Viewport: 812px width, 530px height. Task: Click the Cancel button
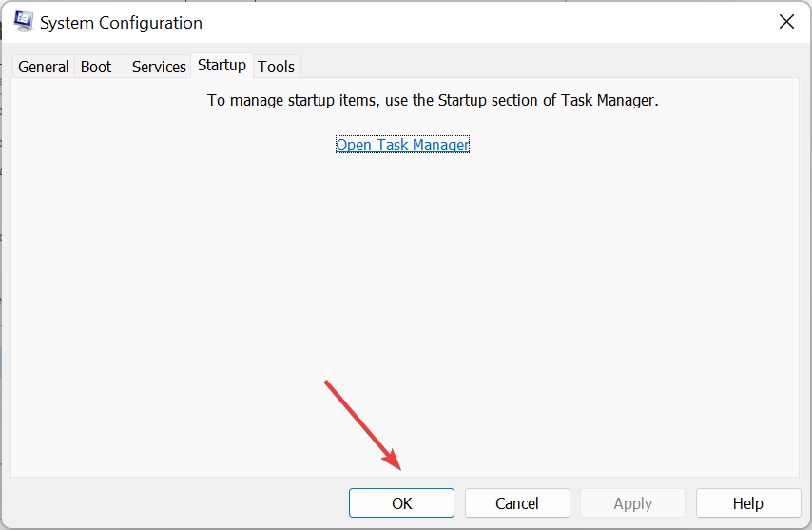coord(517,503)
